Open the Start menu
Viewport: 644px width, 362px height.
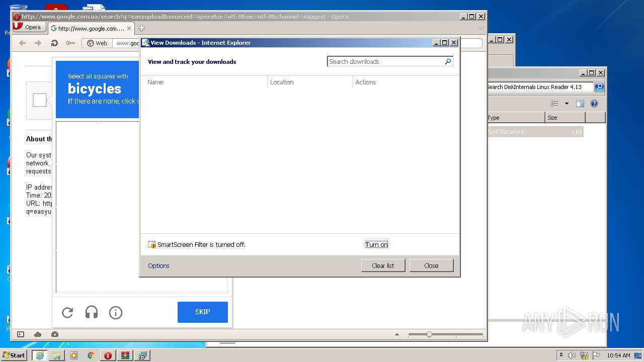click(x=14, y=355)
